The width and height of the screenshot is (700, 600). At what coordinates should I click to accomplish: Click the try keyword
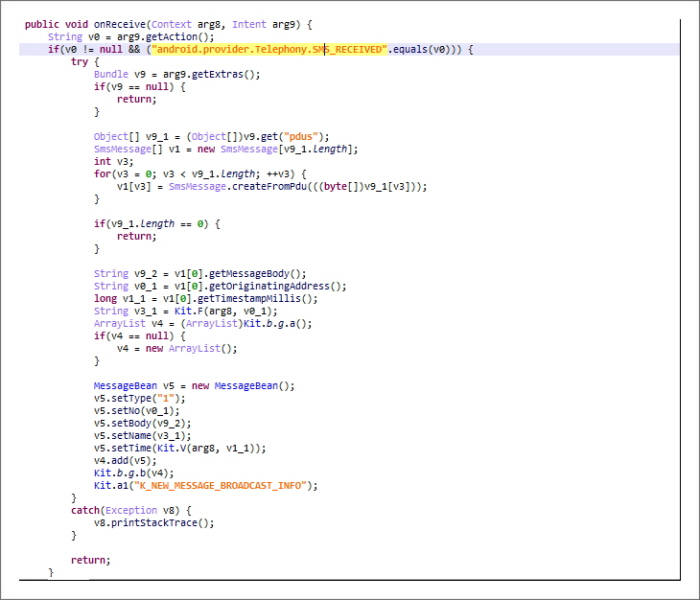point(79,62)
